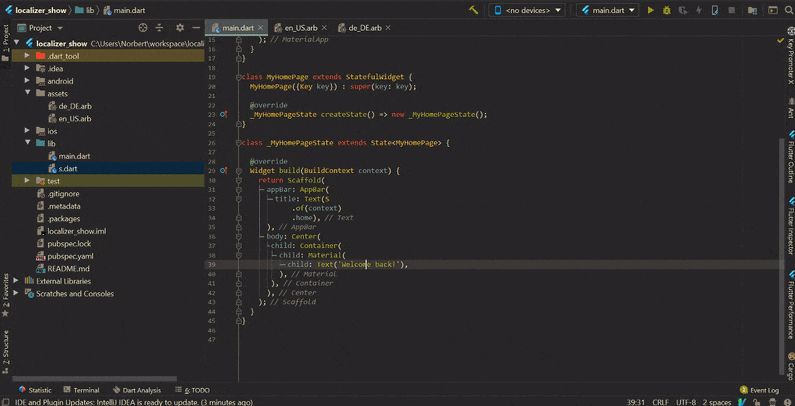The width and height of the screenshot is (795, 406).
Task: Open Key Promoter X side panel
Action: click(790, 56)
